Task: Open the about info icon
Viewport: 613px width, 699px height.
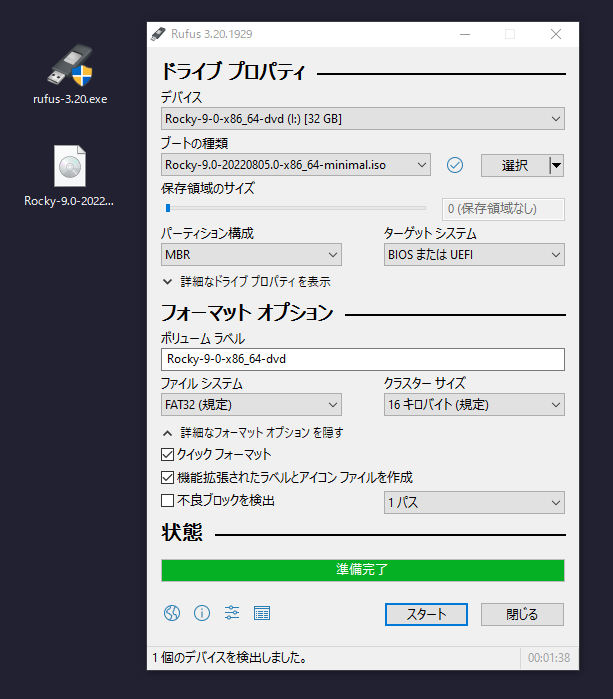Action: click(202, 613)
